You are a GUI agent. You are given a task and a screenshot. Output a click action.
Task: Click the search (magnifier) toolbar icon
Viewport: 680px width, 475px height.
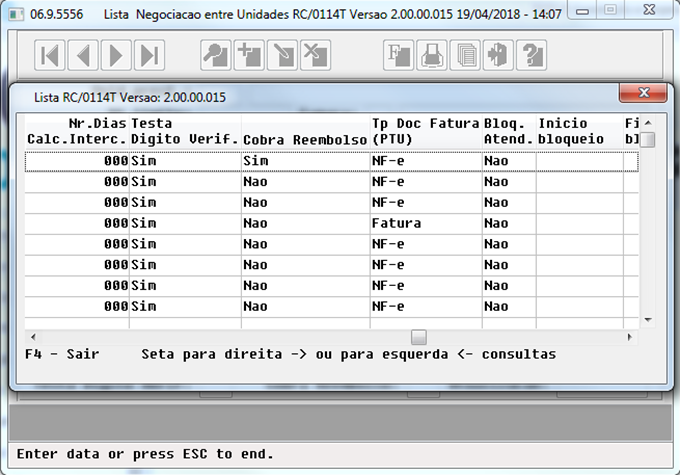pyautogui.click(x=216, y=55)
